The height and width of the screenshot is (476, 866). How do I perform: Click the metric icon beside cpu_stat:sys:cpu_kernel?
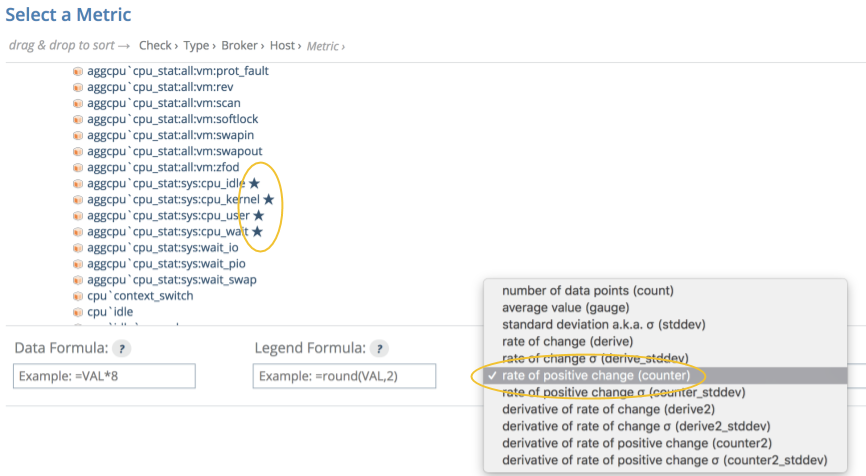[x=78, y=199]
